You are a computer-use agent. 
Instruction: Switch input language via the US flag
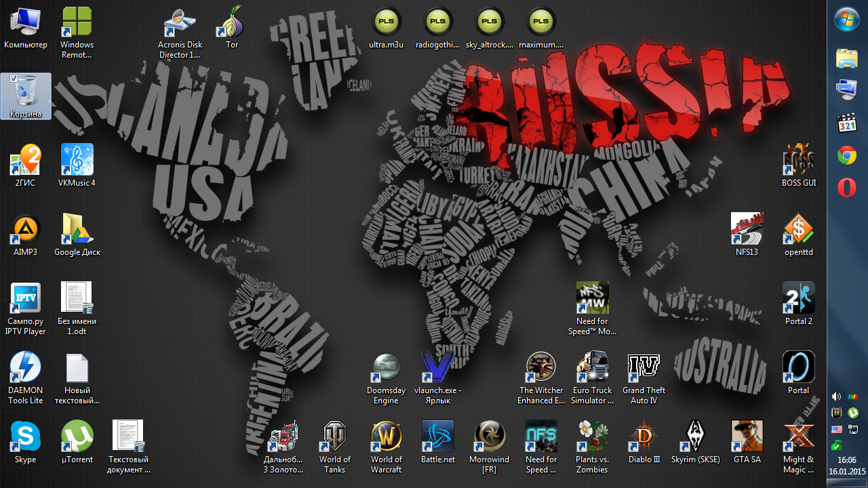(837, 428)
